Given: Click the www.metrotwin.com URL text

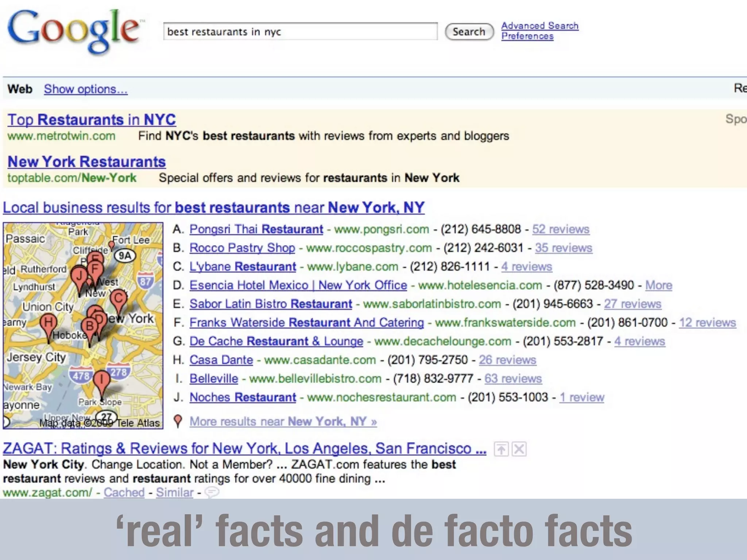Looking at the screenshot, I should (x=61, y=136).
